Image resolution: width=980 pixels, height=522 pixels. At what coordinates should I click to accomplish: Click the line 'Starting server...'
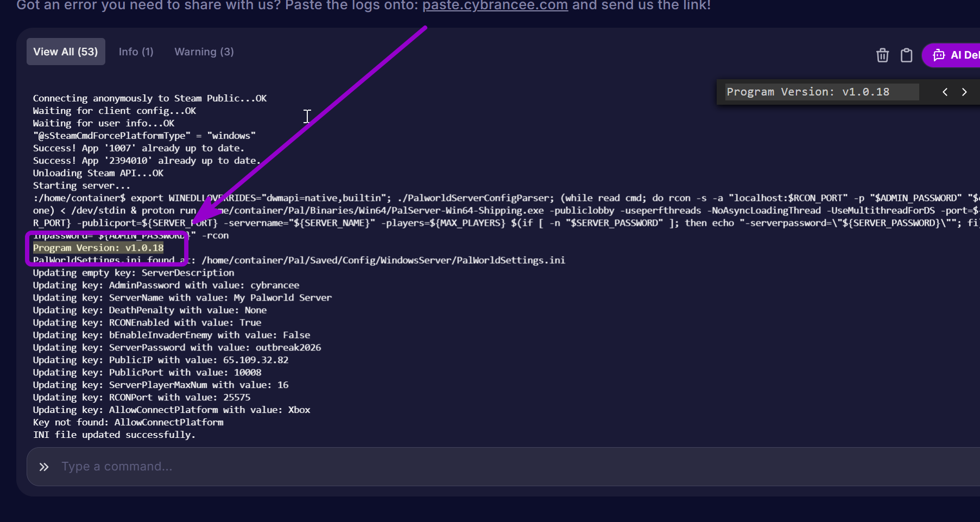click(x=81, y=186)
